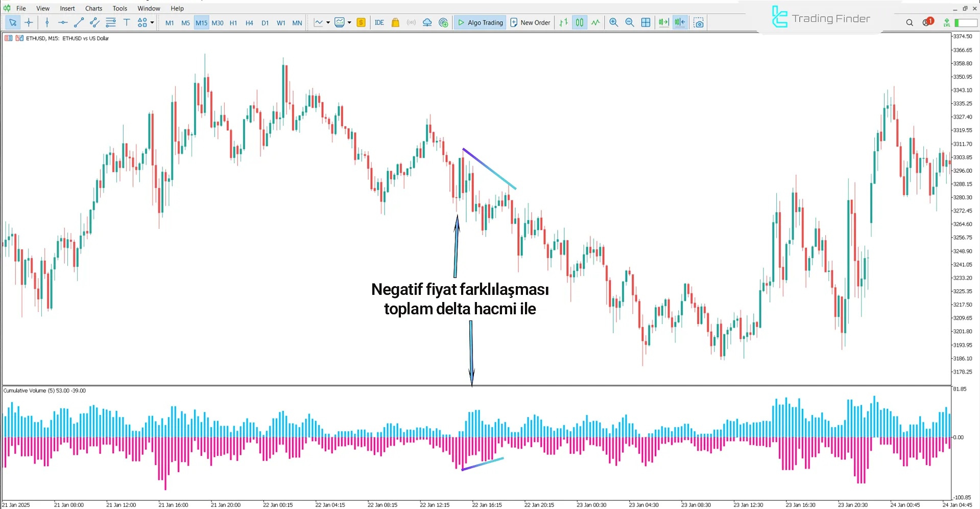Take a chart screenshot with the camera icon
980x509 pixels.
click(699, 22)
